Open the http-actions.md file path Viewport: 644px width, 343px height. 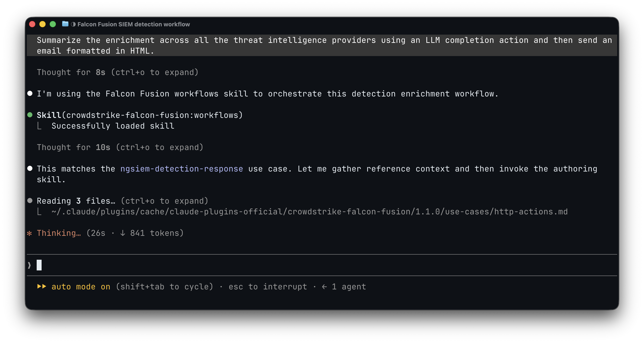click(309, 212)
